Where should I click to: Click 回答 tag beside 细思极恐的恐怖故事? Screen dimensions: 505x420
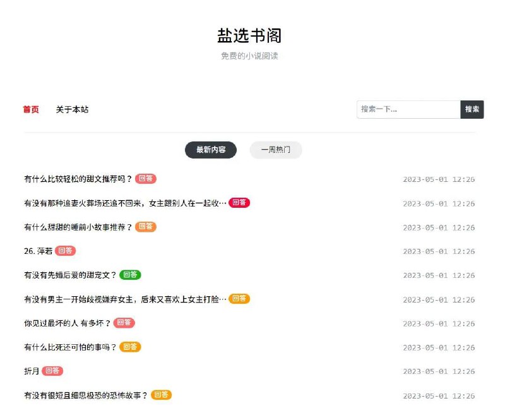161,395
